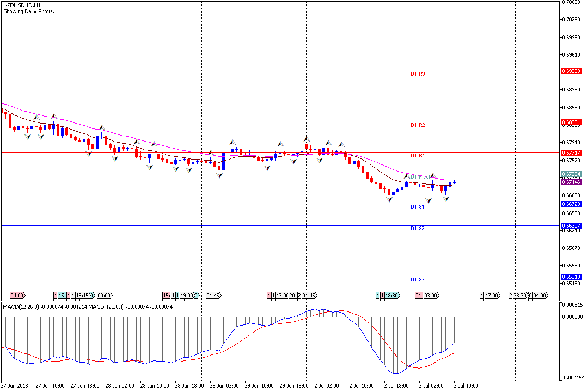Image resolution: width=588 pixels, height=392 pixels.
Task: Select the 0.69950 price scale label
Action: click(x=572, y=37)
